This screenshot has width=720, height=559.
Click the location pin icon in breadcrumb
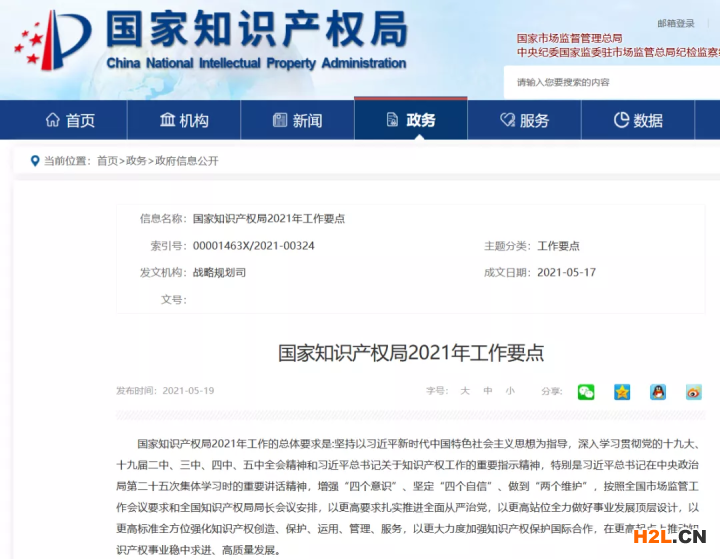35,161
